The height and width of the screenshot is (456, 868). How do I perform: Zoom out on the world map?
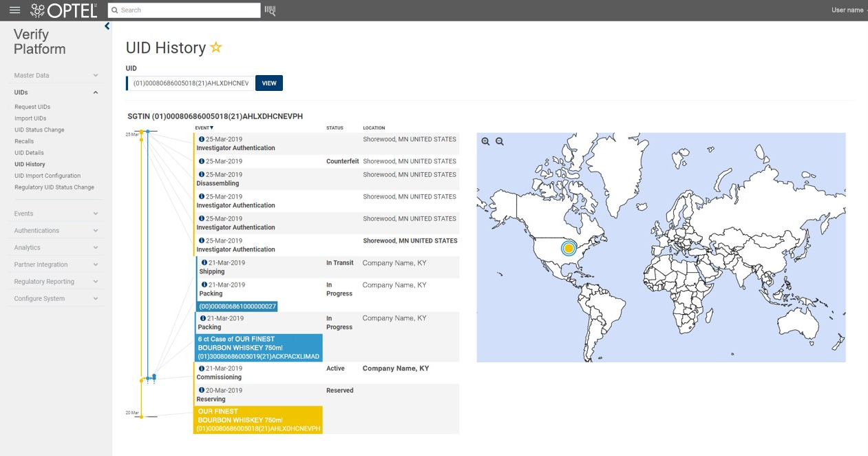pyautogui.click(x=500, y=141)
